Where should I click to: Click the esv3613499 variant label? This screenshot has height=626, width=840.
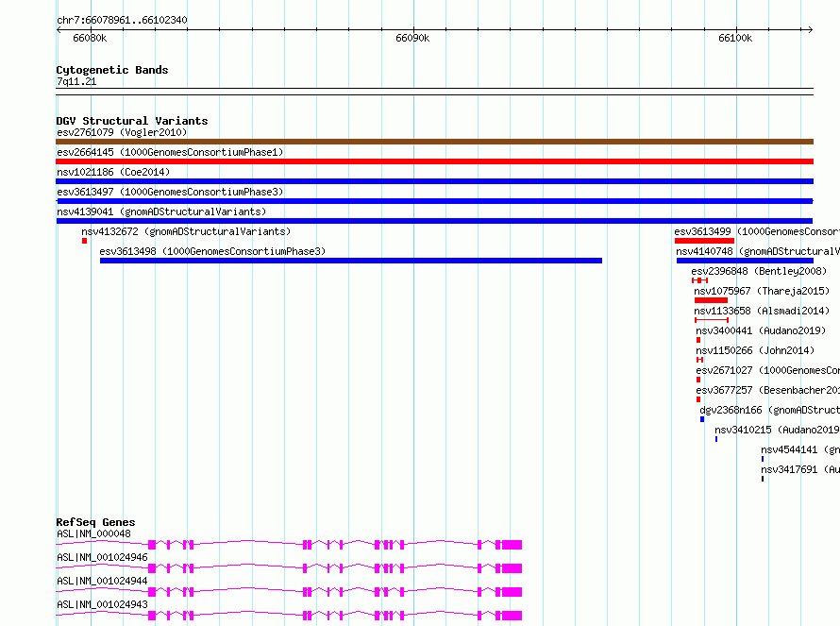point(756,231)
